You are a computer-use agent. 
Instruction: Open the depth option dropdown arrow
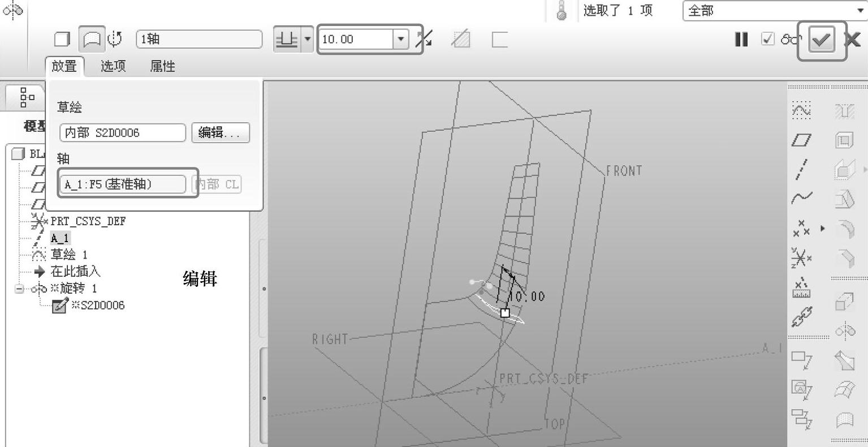click(308, 40)
